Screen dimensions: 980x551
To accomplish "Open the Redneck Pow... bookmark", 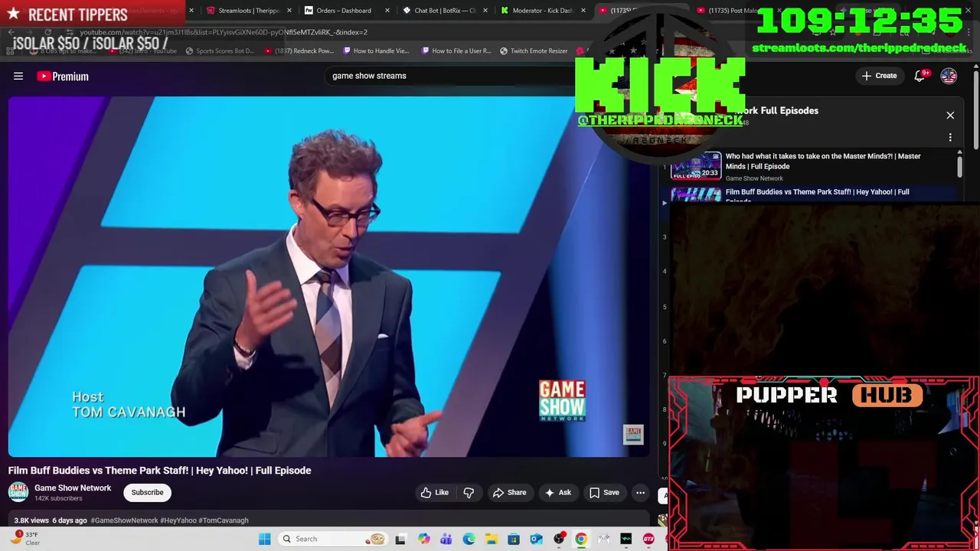I will [299, 51].
